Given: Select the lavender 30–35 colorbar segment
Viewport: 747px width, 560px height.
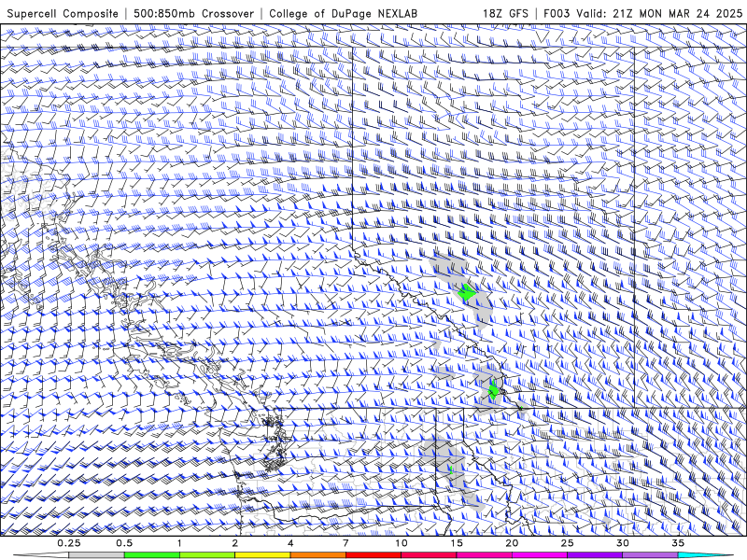Looking at the screenshot, I should 650,555.
